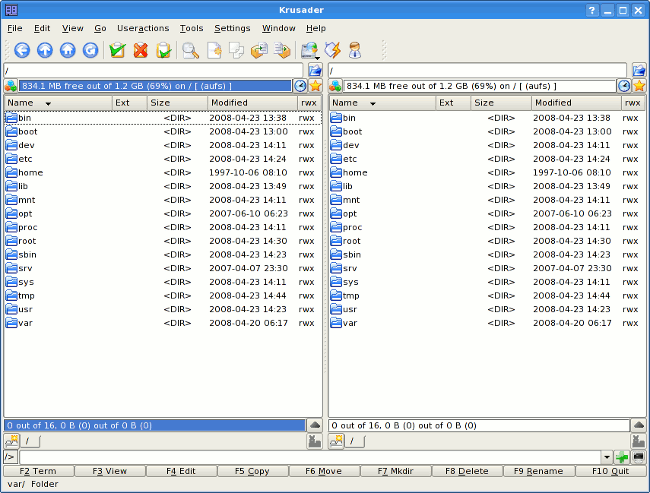Select all files with green check icon
The image size is (650, 493).
click(x=118, y=50)
